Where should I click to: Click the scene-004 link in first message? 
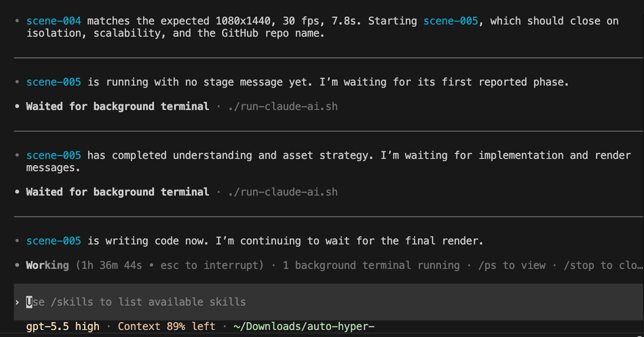54,21
